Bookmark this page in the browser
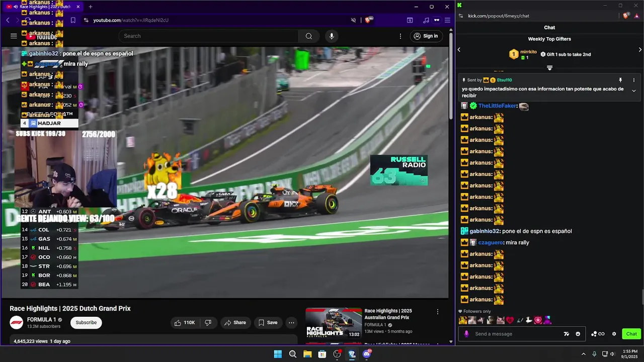The height and width of the screenshot is (362, 644). coord(73,20)
